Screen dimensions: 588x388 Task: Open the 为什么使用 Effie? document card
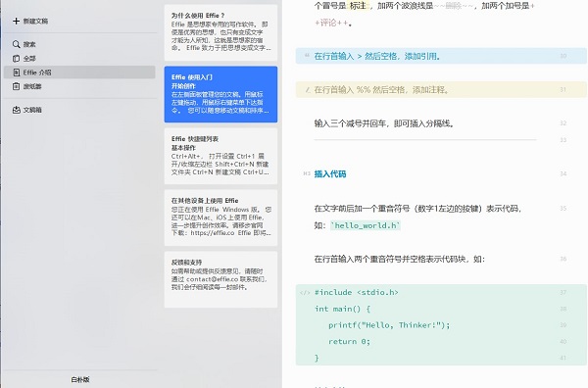point(220,32)
